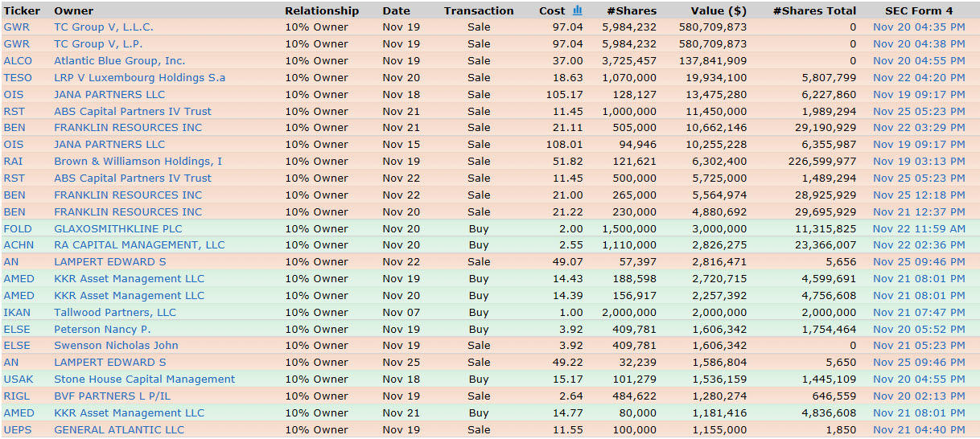The image size is (980, 439).
Task: Open the IKAN ticker link
Action: (x=17, y=313)
